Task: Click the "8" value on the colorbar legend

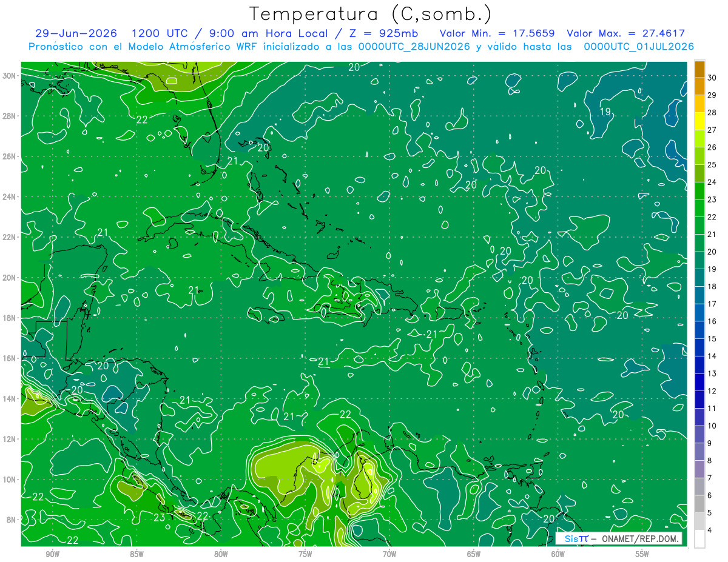Action: point(710,461)
